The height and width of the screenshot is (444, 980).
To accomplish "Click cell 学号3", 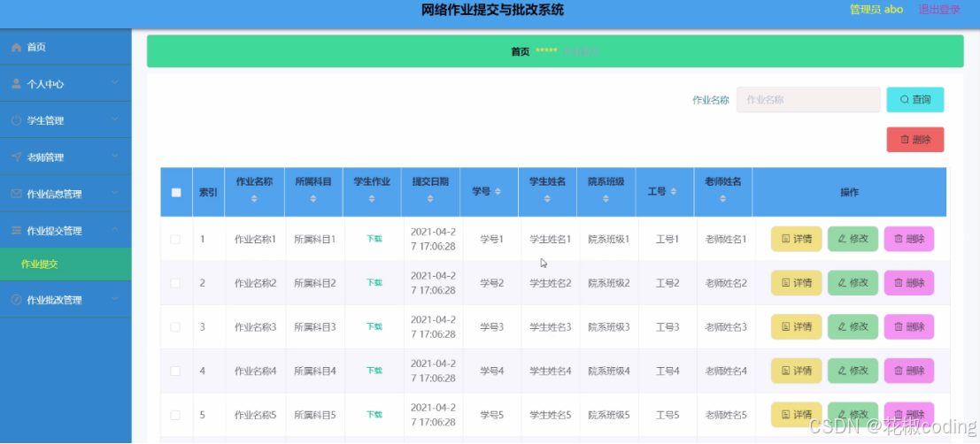I will (492, 326).
